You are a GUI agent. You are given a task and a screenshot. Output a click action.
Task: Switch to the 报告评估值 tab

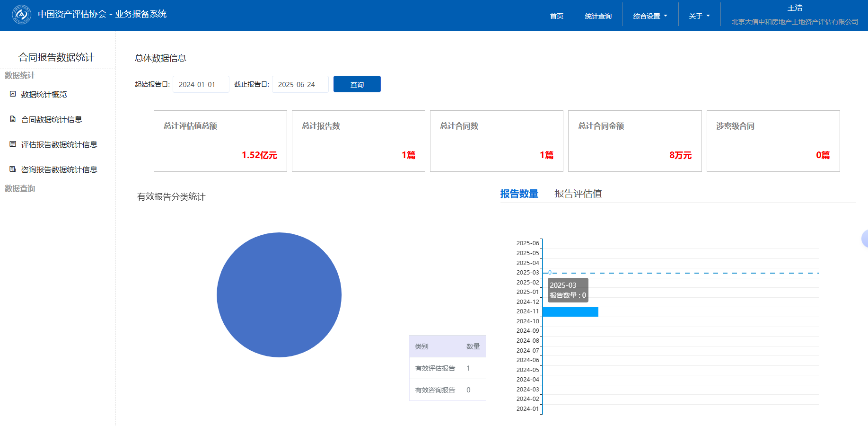578,194
